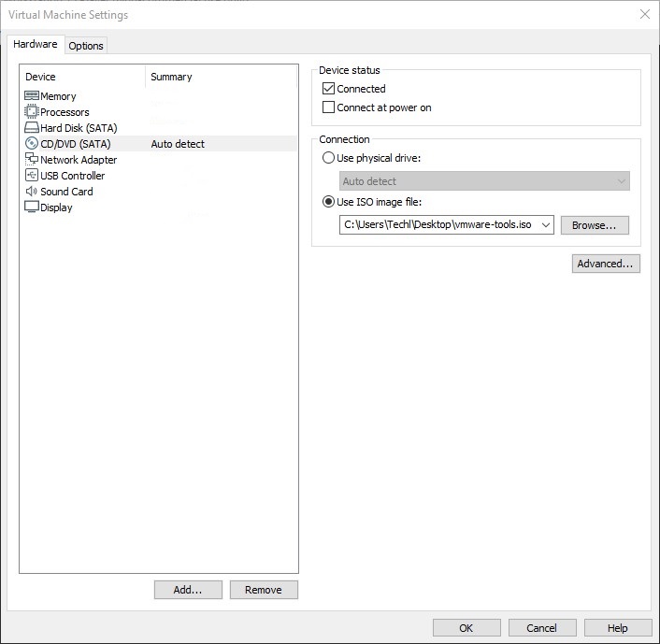Click the CD/DVD (SATA) disc icon
660x644 pixels.
click(32, 144)
